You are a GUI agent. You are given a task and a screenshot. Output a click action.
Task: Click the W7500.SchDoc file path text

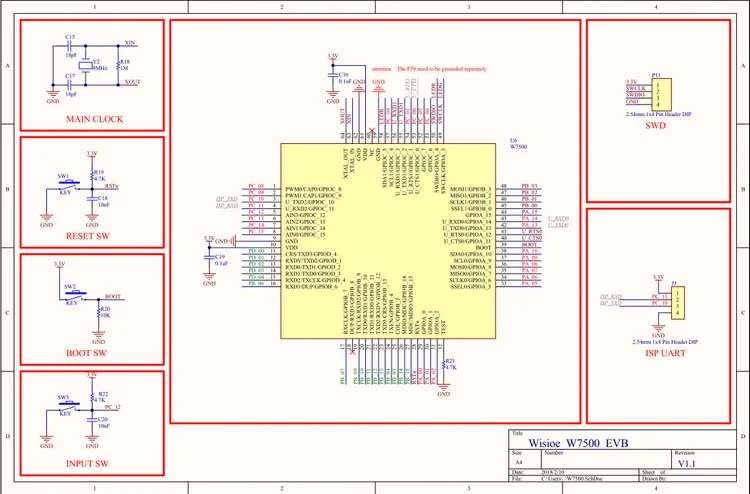572,478
